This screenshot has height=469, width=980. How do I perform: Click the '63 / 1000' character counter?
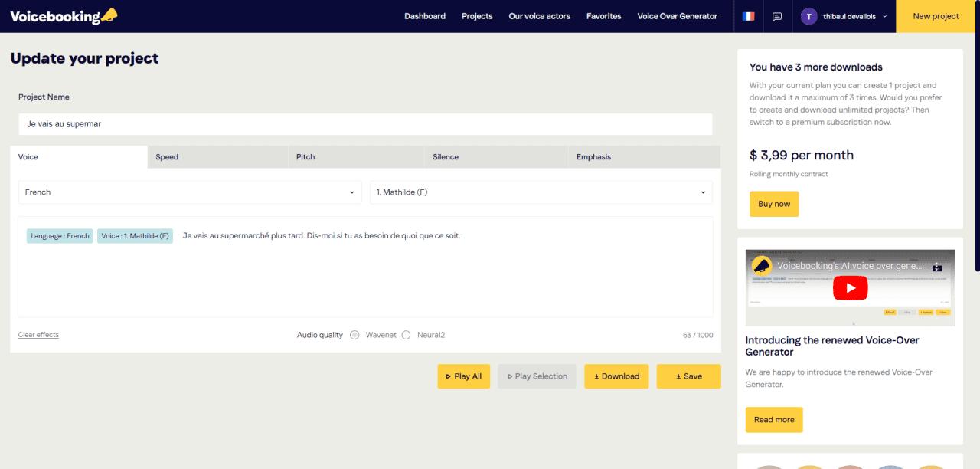tap(697, 335)
